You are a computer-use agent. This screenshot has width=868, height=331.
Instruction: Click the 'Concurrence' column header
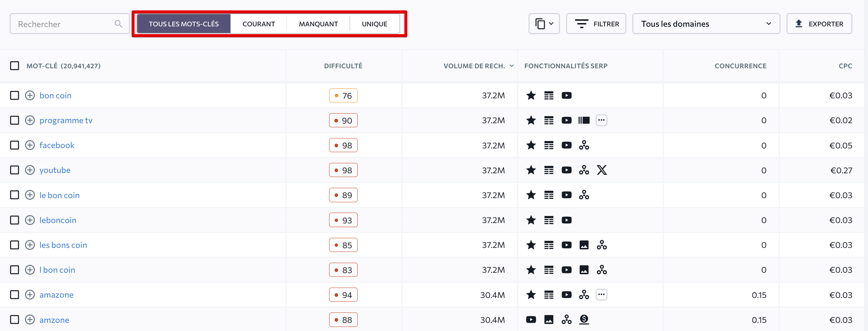point(741,66)
